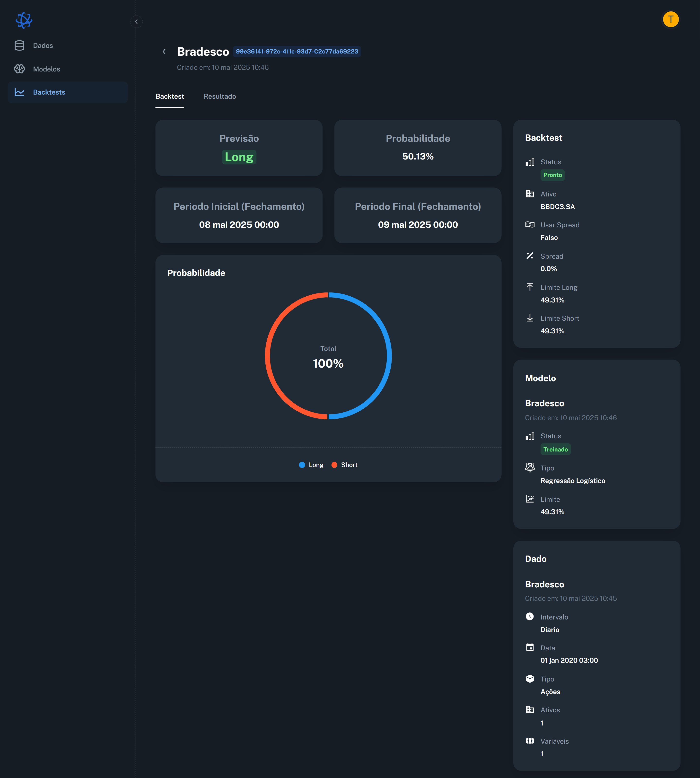Open the Modelos brain icon
The image size is (700, 778).
pyautogui.click(x=19, y=69)
